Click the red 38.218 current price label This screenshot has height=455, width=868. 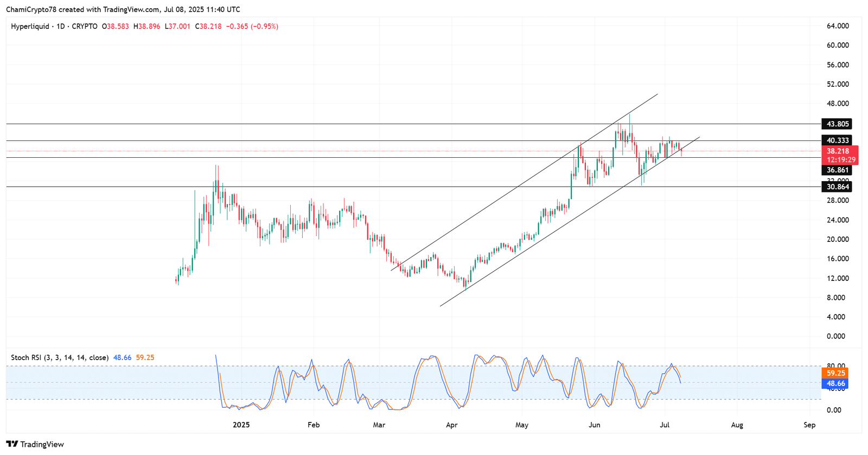(838, 151)
